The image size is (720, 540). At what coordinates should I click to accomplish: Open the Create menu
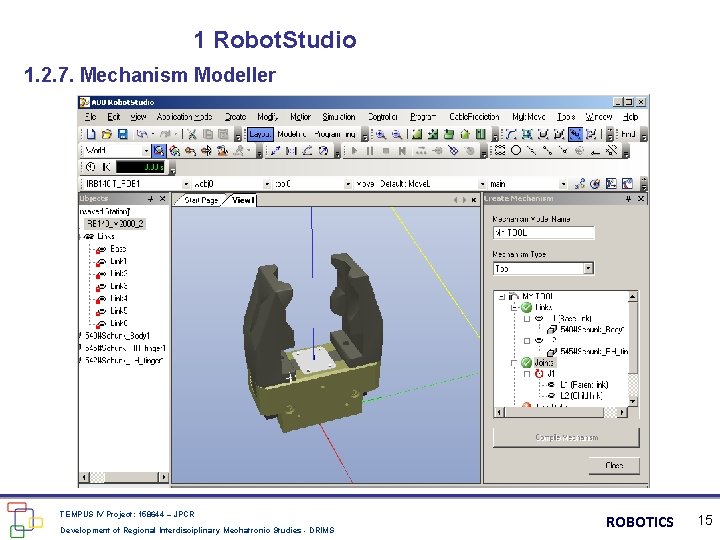point(236,117)
